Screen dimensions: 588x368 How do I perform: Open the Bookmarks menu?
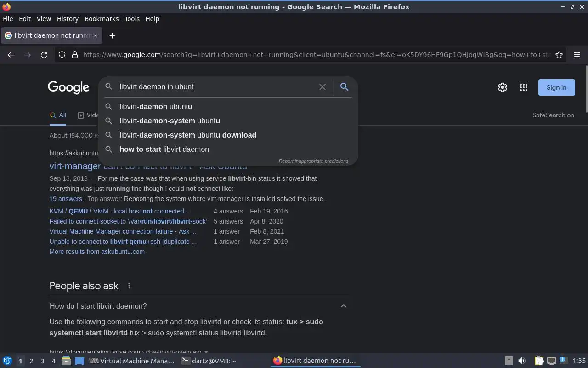tap(102, 19)
